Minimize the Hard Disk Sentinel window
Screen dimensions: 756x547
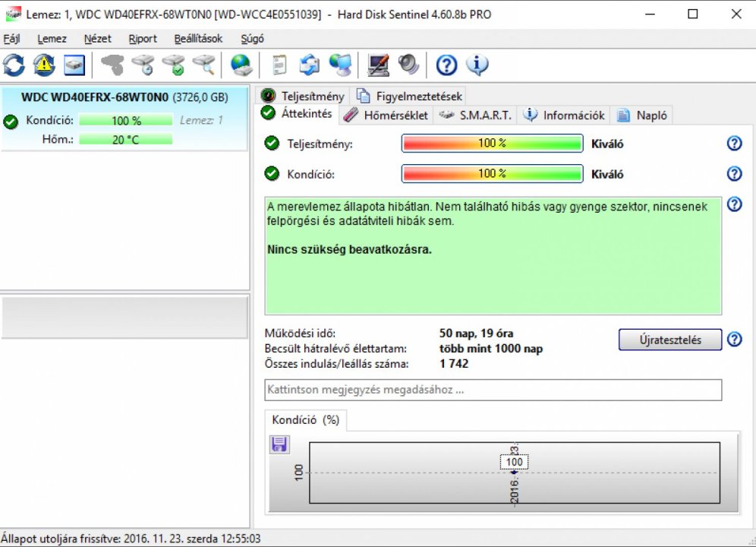pyautogui.click(x=650, y=14)
